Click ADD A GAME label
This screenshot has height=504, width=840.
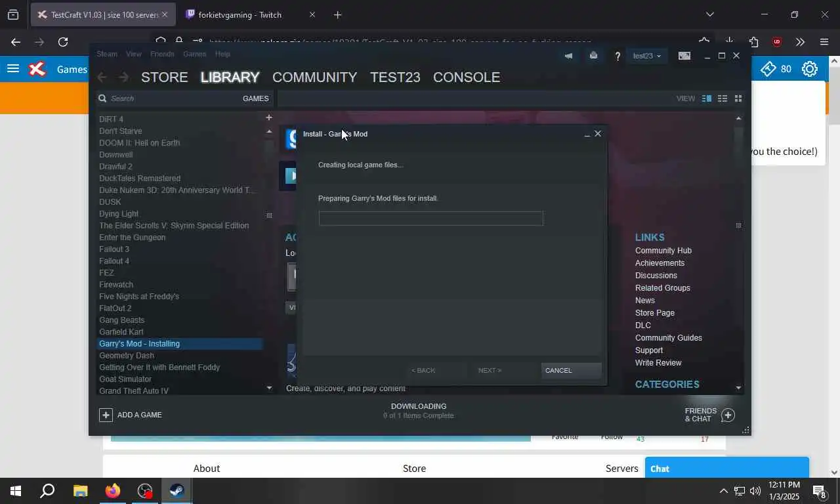(139, 415)
